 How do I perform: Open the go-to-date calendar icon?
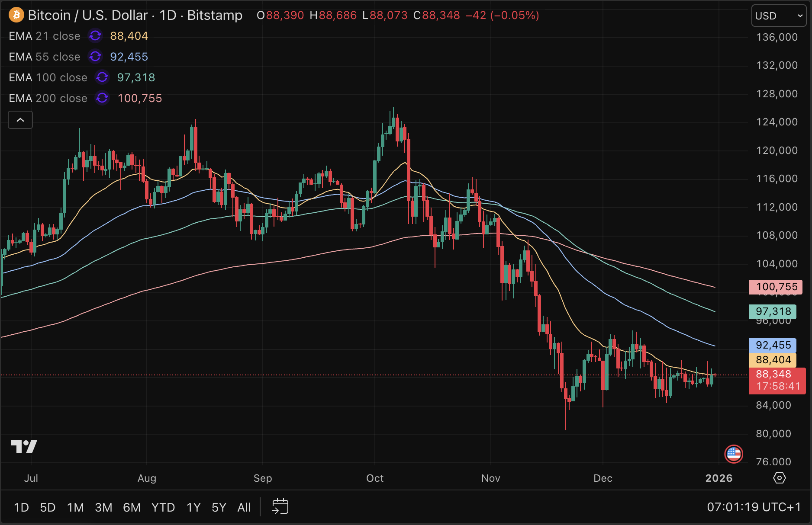click(x=280, y=506)
